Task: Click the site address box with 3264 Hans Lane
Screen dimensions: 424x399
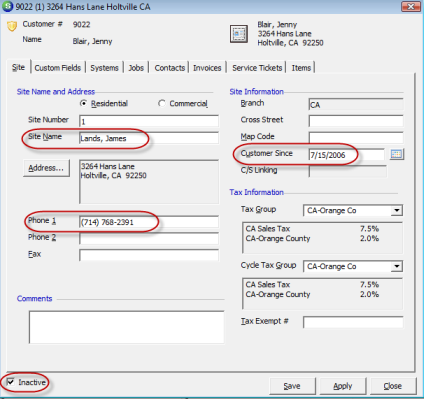Action: (x=149, y=182)
